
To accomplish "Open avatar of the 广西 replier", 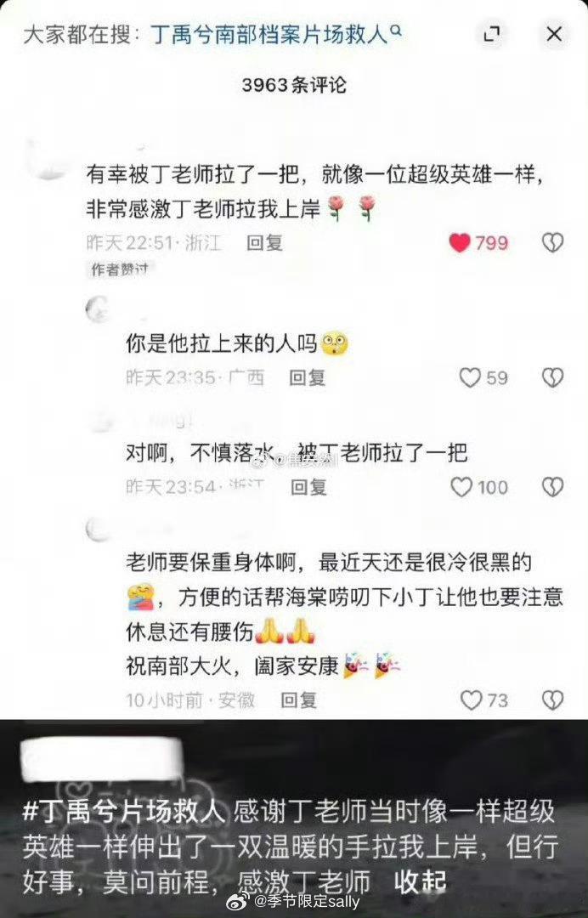I will point(97,309).
